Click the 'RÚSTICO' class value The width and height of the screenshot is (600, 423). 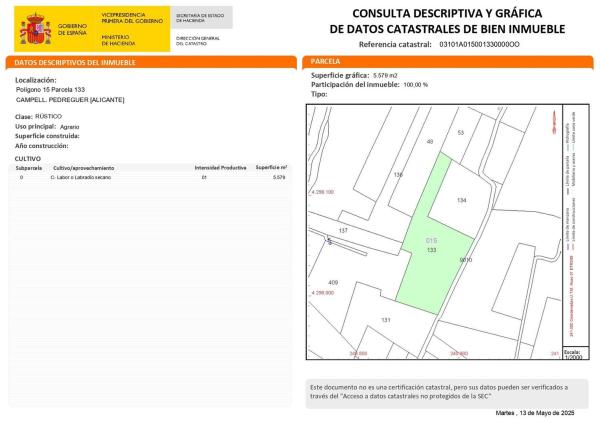(x=48, y=116)
